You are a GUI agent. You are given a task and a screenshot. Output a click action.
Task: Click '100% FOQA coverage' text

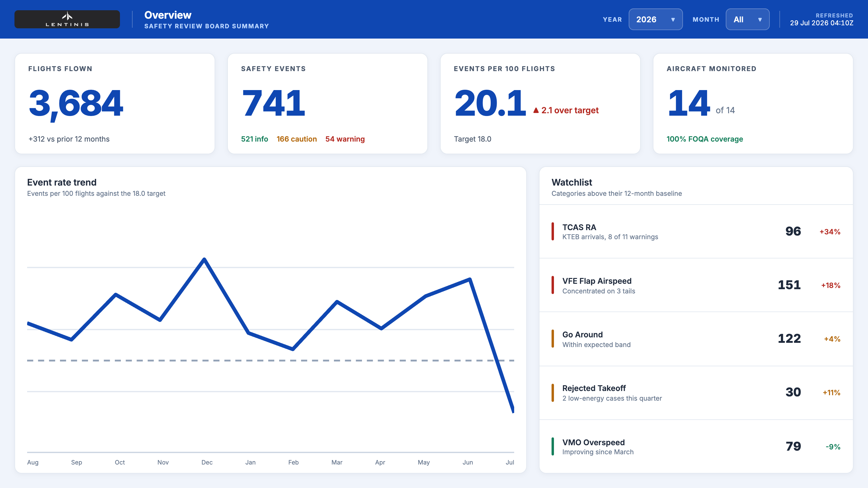[x=705, y=139]
